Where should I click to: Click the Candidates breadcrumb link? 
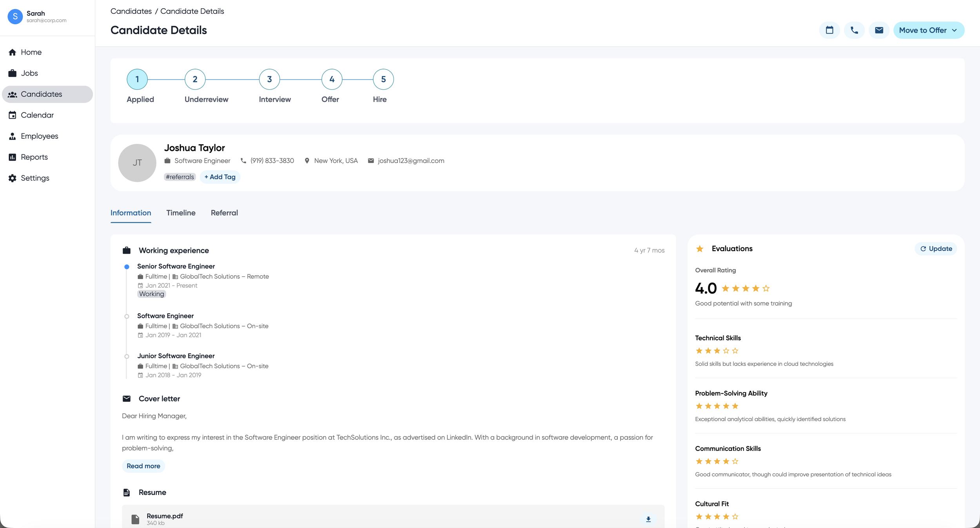pos(131,11)
